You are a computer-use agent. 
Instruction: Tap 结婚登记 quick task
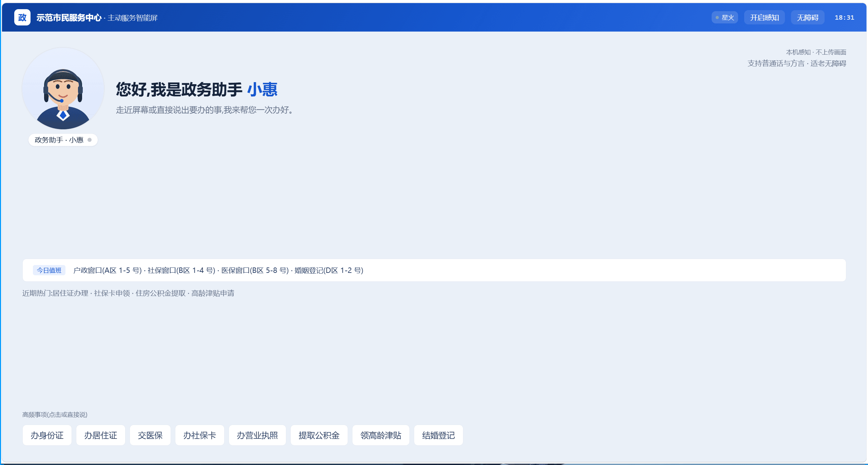439,435
